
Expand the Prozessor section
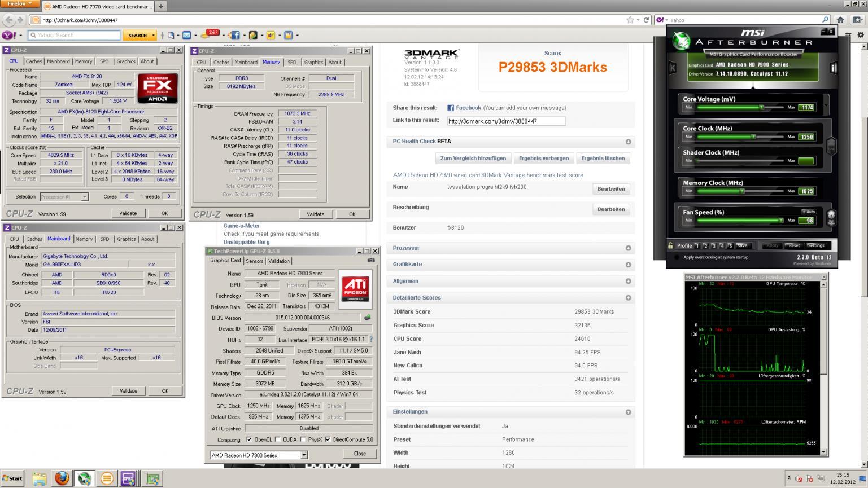click(x=628, y=248)
